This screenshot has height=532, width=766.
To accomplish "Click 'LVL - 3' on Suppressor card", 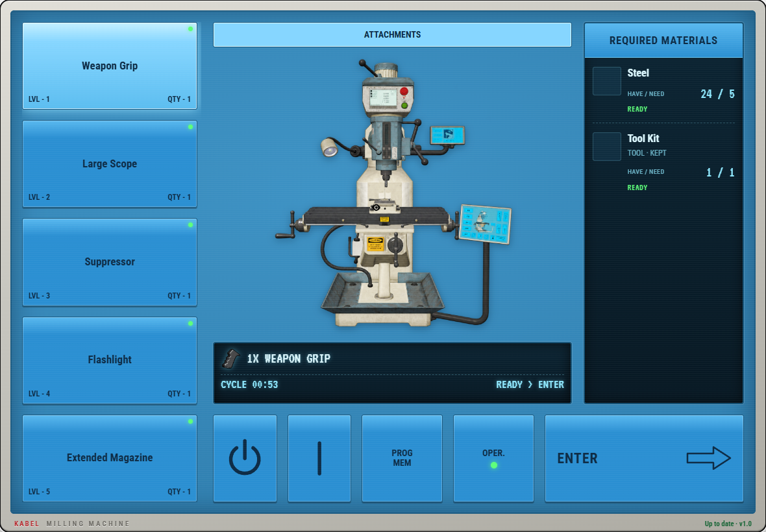I will tap(39, 296).
